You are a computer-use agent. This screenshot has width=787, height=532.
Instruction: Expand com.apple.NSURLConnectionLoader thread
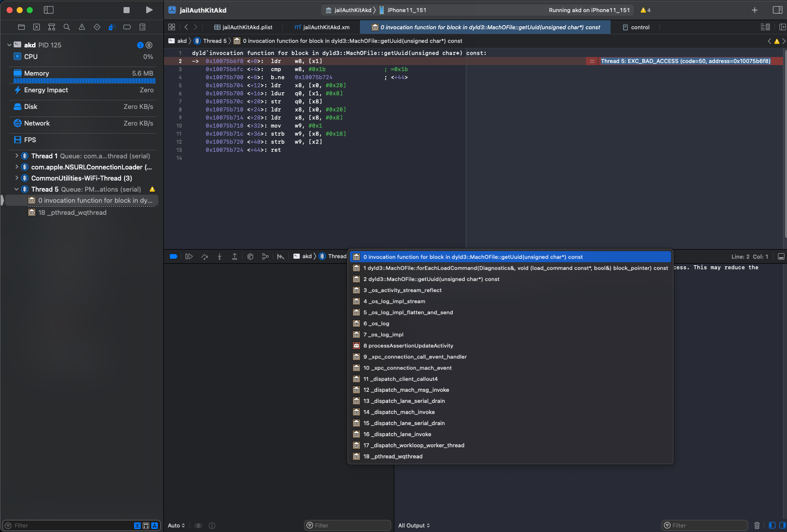pos(17,167)
